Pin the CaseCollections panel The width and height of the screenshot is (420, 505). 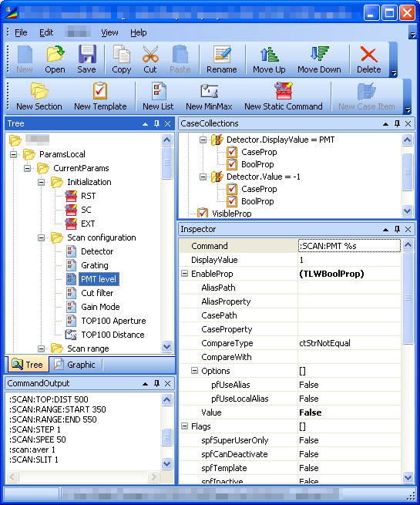click(x=397, y=123)
